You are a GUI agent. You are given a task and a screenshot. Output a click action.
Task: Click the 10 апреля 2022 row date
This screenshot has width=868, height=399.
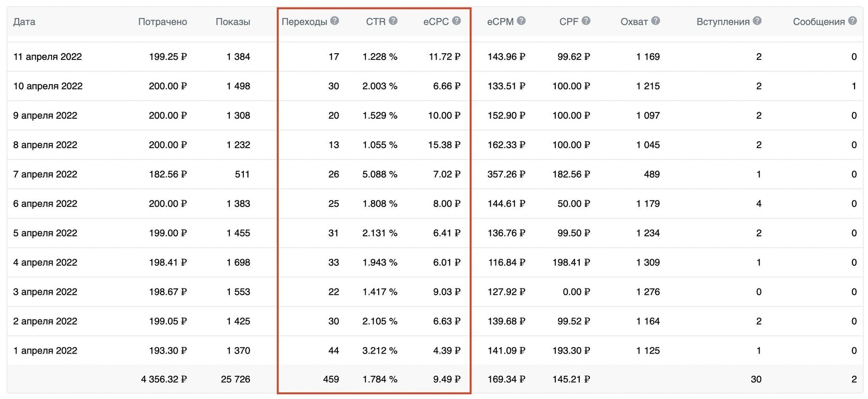point(48,86)
